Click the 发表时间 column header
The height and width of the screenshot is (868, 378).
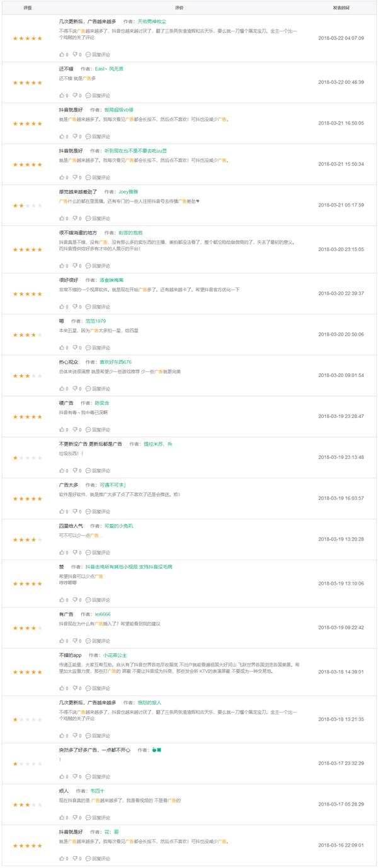coord(341,8)
